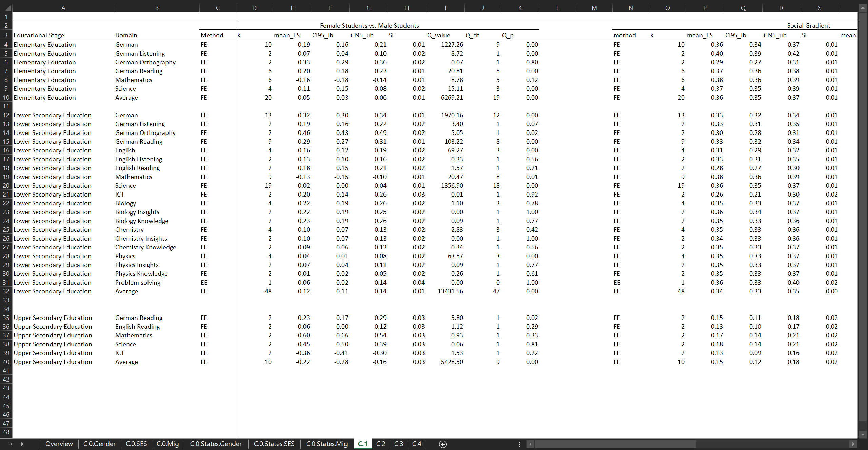Click vertical scrollbar down arrow

point(863,434)
